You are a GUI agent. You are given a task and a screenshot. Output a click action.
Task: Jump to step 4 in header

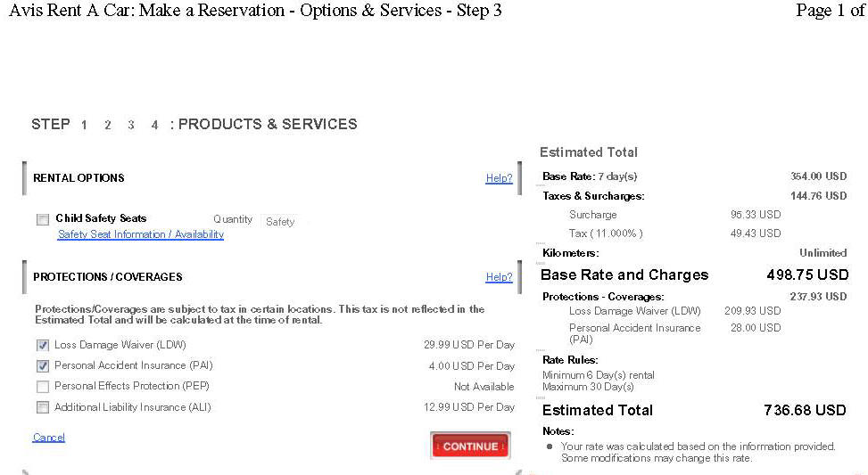tap(154, 125)
